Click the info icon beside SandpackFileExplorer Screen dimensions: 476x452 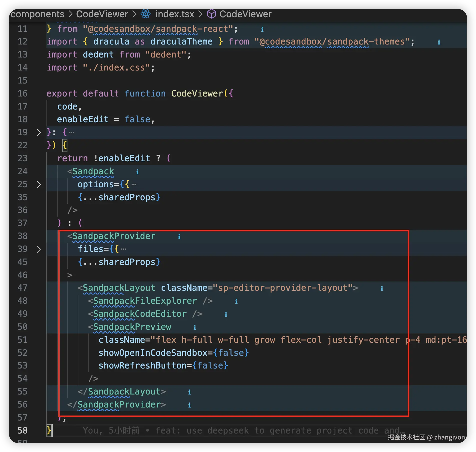236,301
